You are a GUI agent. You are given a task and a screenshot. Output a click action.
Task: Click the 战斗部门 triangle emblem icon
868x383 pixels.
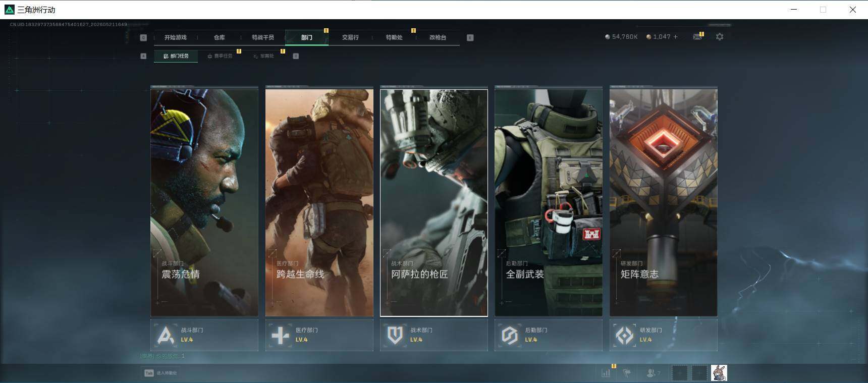coord(166,335)
